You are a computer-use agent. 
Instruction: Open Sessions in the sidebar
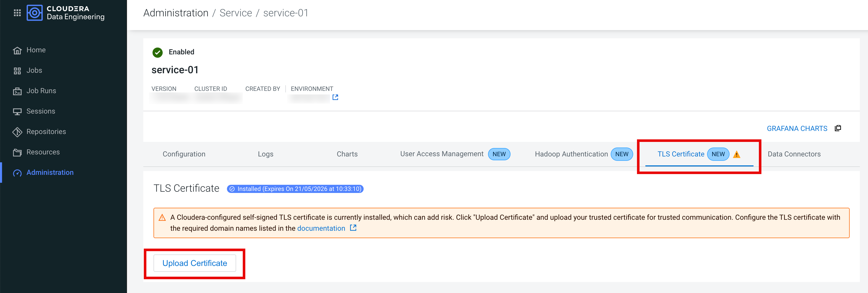[41, 111]
